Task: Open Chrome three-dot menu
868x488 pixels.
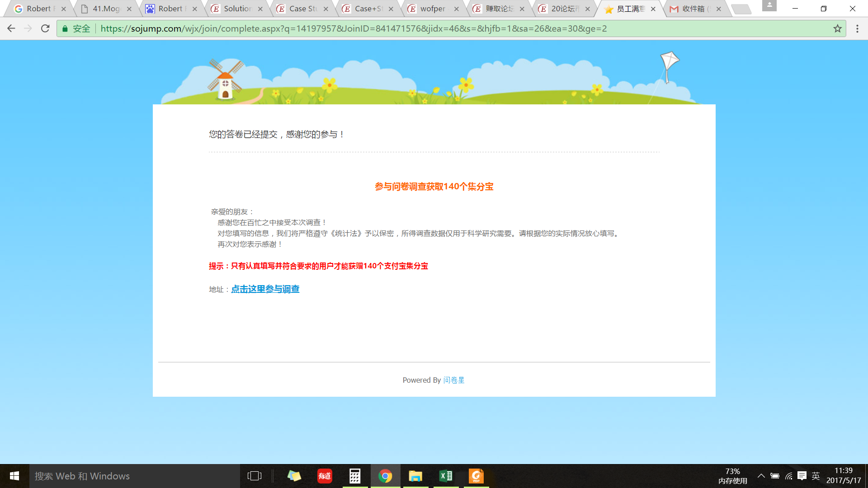Action: (857, 28)
